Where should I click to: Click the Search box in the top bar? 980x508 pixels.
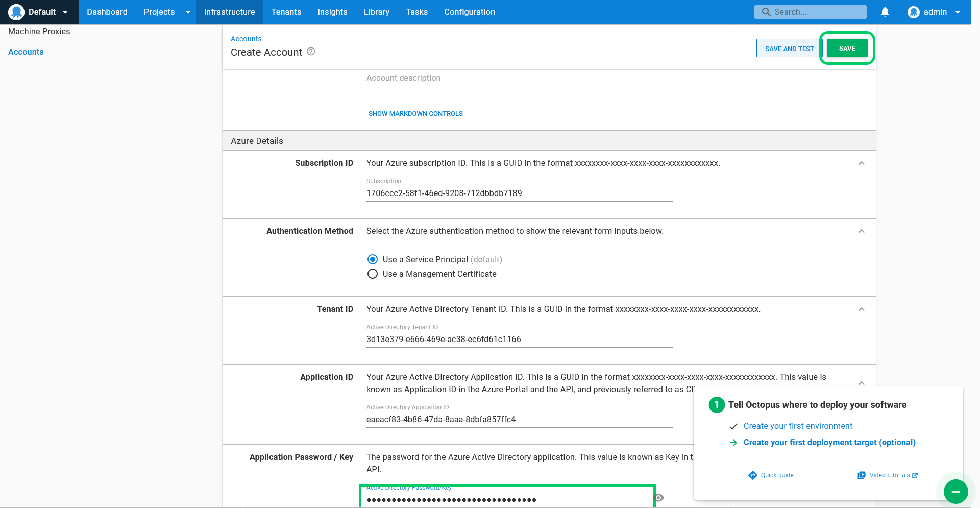[811, 12]
